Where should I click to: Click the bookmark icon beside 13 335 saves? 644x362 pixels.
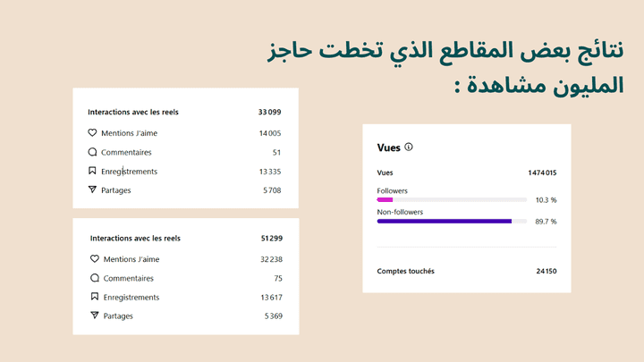coord(92,171)
